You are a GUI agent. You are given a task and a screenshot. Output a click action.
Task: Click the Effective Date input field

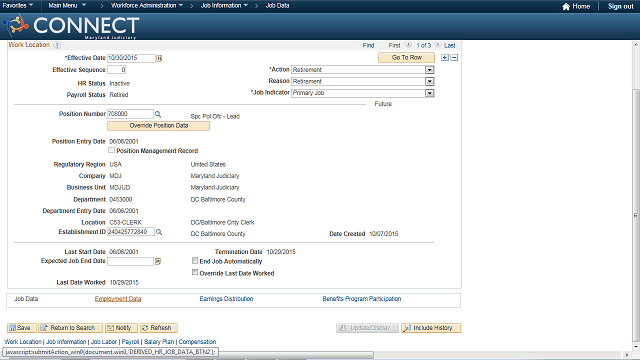pos(131,58)
